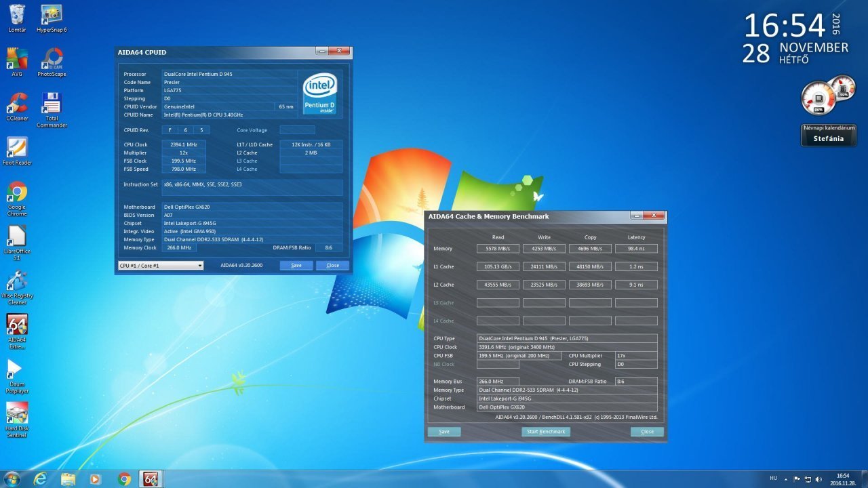Click the Intel Pentium D logo
Screen dimensions: 868x488
coord(320,94)
